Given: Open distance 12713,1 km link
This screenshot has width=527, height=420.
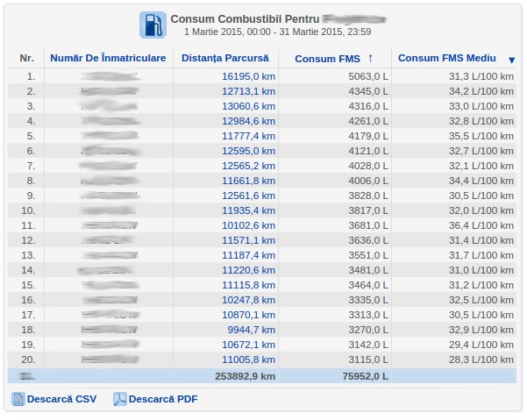Looking at the screenshot, I should coord(248,91).
